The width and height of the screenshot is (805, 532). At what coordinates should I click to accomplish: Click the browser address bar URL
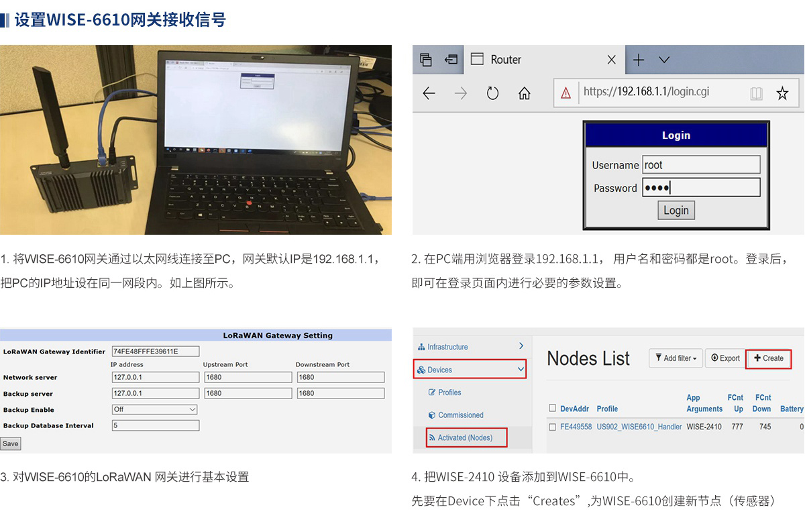point(646,92)
